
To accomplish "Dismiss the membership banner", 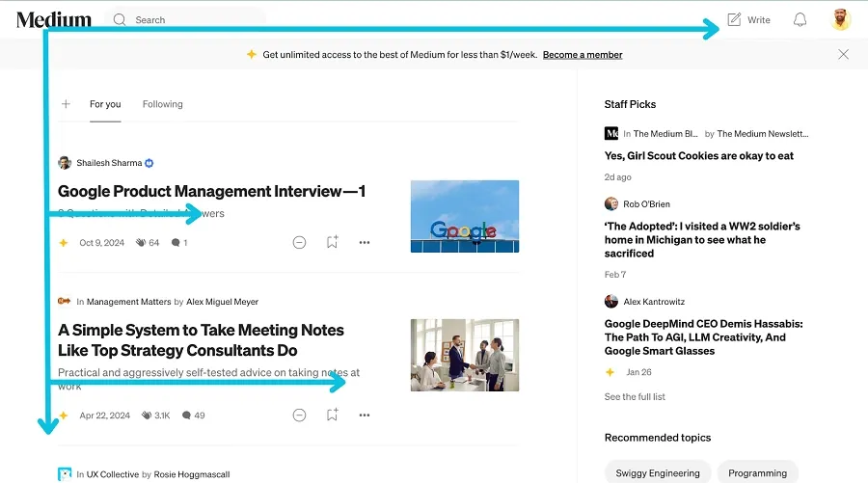I will (x=844, y=55).
